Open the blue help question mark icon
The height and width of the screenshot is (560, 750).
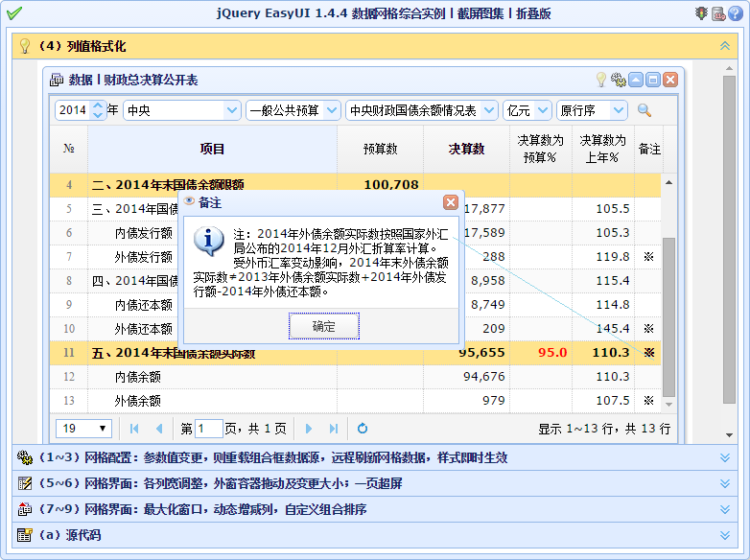coord(736,13)
